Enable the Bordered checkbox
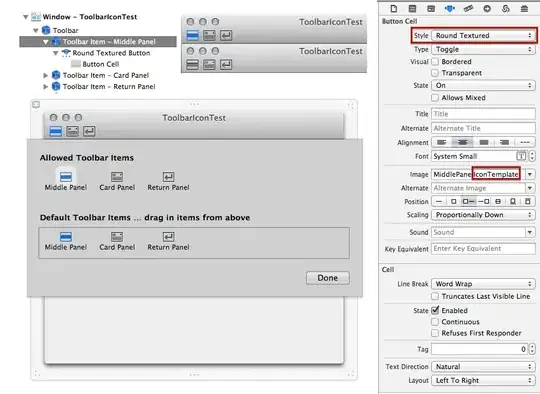The height and width of the screenshot is (394, 540). tap(435, 62)
